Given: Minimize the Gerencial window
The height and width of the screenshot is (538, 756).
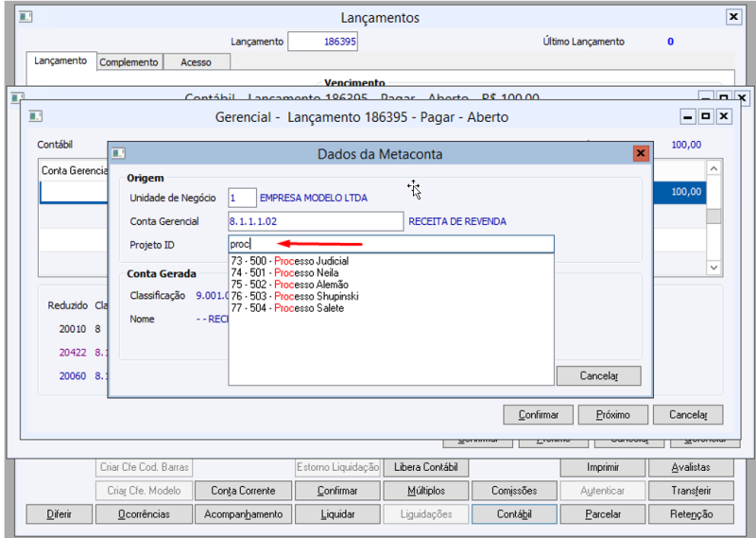Looking at the screenshot, I should point(688,116).
